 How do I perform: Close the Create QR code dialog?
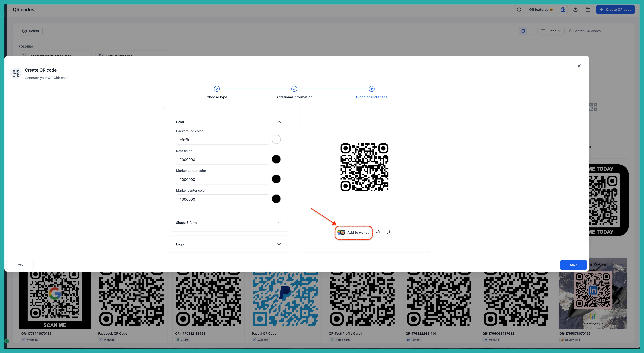click(579, 66)
